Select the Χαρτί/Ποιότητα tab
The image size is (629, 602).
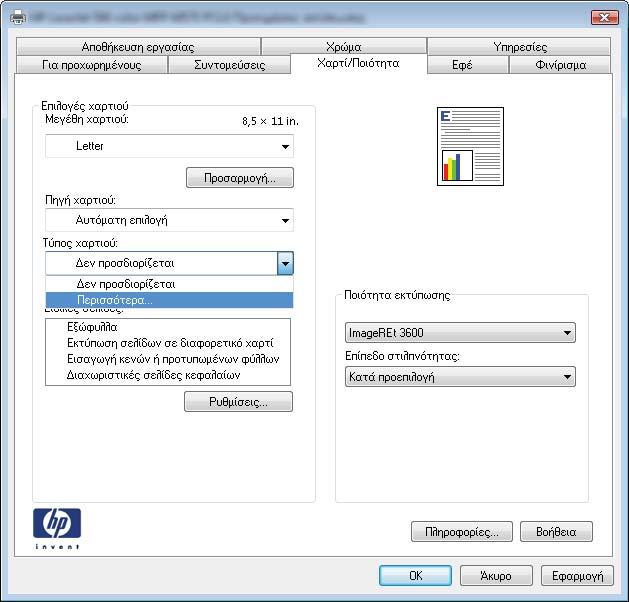pyautogui.click(x=358, y=63)
